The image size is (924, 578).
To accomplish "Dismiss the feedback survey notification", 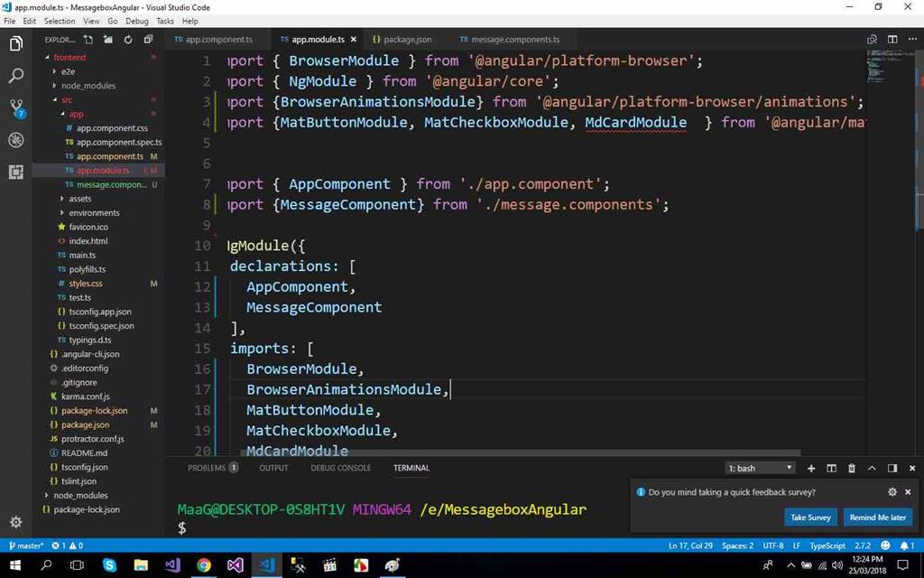I will tap(908, 492).
